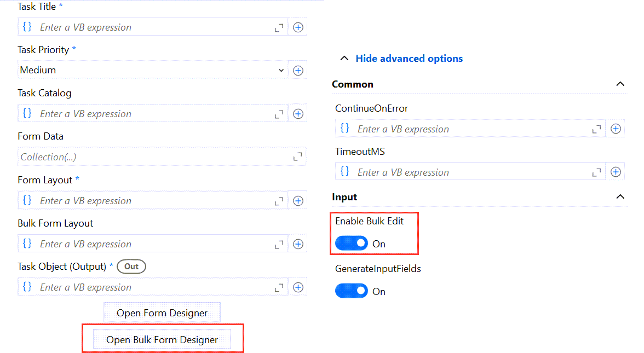Viewport: 644px width, 353px height.
Task: Toggle the Enable Bulk Edit switch
Action: point(352,244)
